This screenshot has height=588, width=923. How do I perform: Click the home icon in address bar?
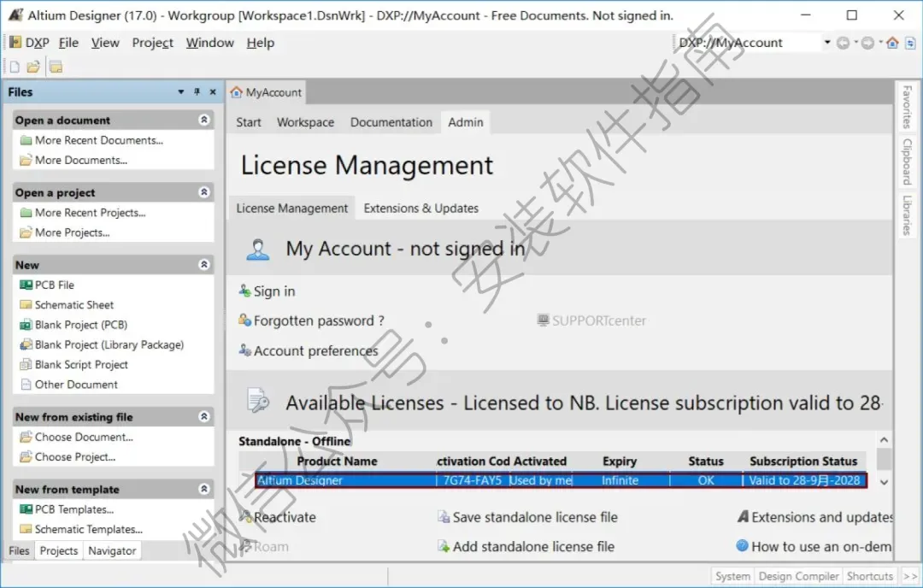(x=892, y=43)
